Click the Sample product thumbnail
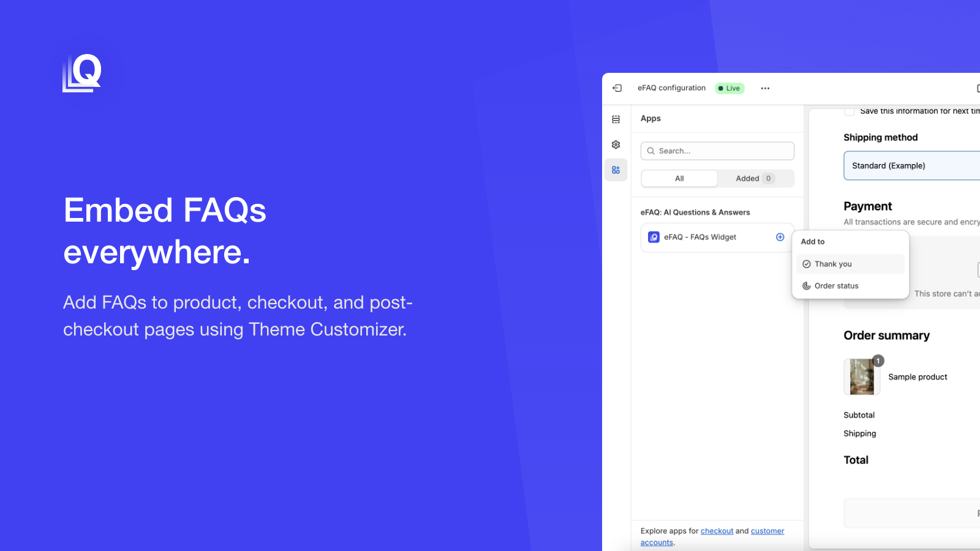980x551 pixels. coord(862,377)
